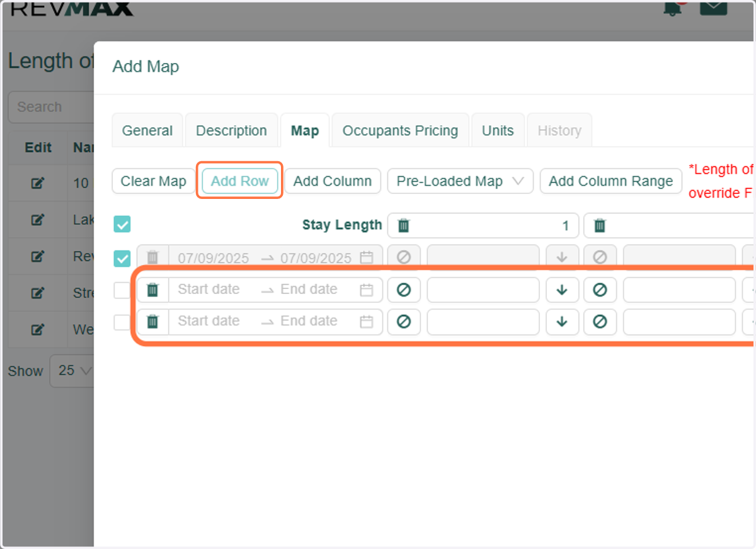This screenshot has width=756, height=549.
Task: Click the Edit column header
Action: pyautogui.click(x=38, y=147)
